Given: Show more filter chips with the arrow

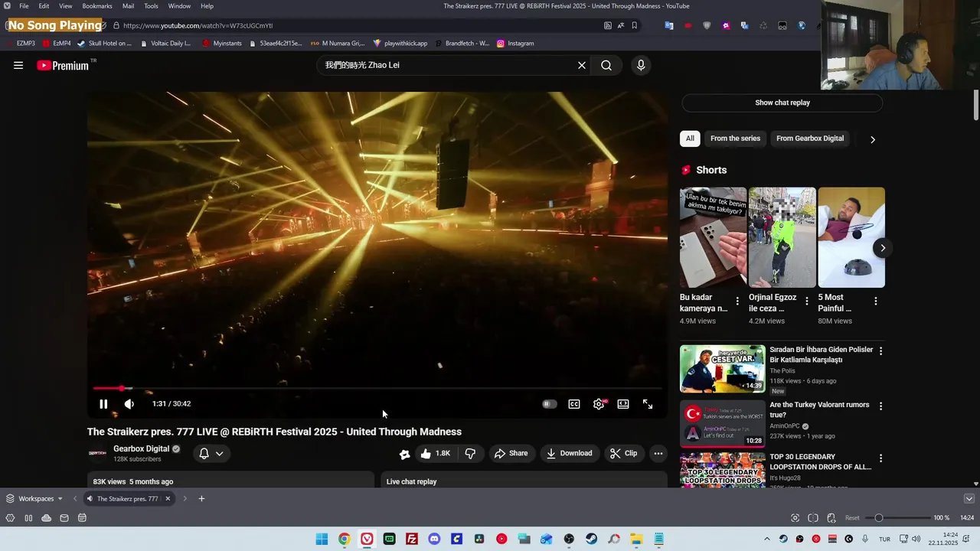Looking at the screenshot, I should [x=872, y=139].
